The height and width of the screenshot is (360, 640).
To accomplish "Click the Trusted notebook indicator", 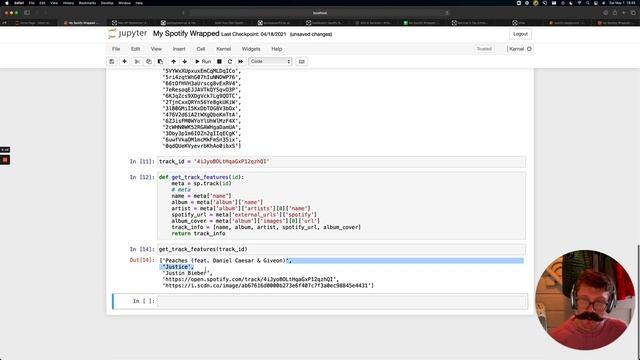I will pyautogui.click(x=484, y=49).
